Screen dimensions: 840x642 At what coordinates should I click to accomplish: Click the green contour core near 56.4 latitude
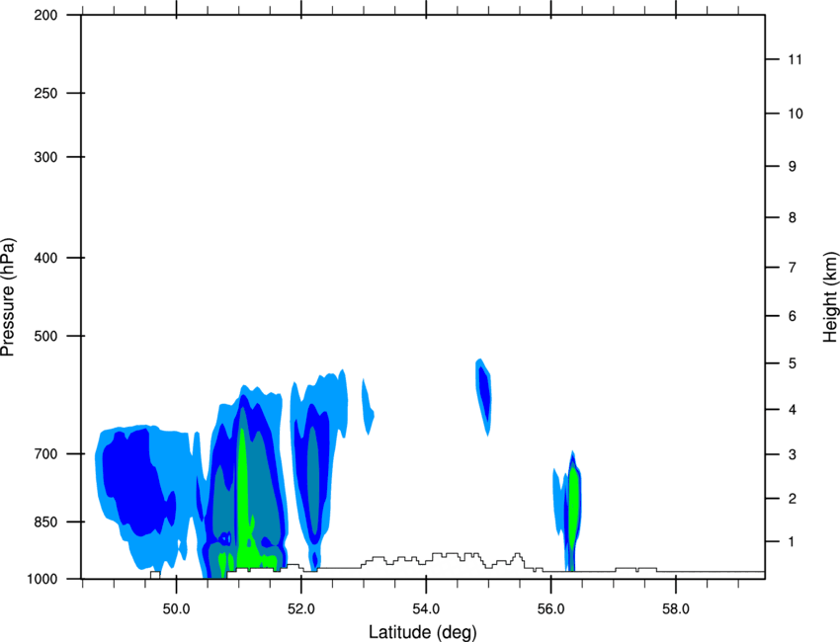574,509
